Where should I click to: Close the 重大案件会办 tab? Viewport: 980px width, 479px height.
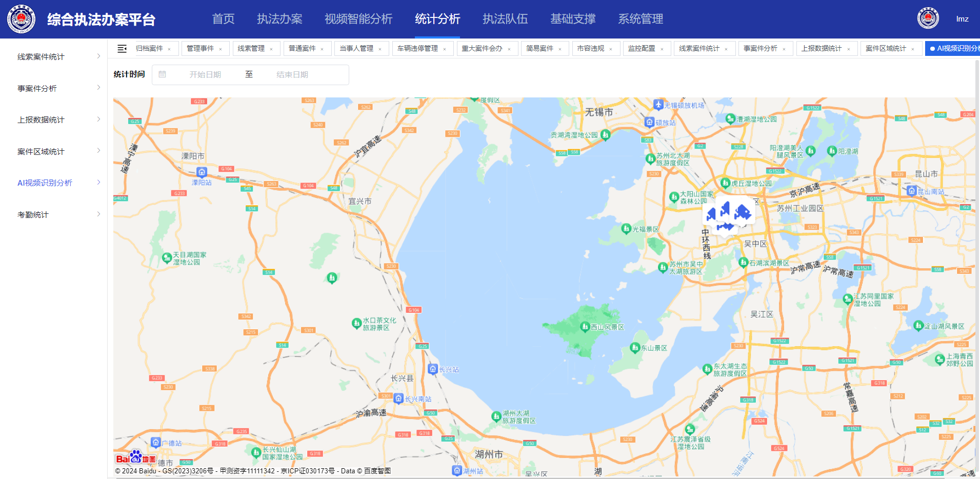(x=509, y=49)
